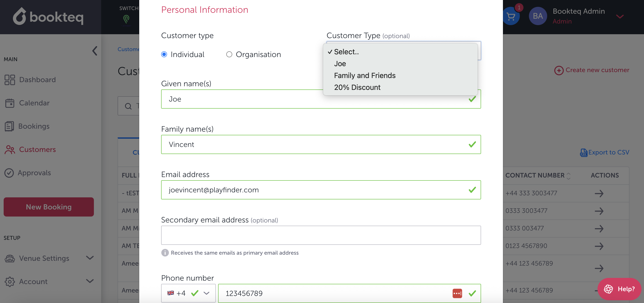
Task: Click the Export to CSV icon
Action: 584,152
